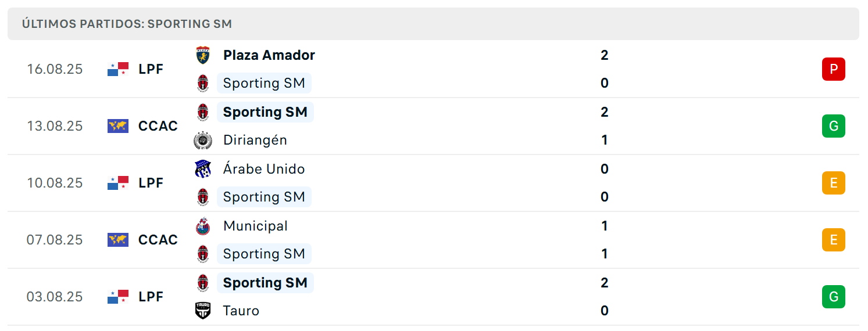Open the Diriangén team link
This screenshot has height=331, width=868.
click(255, 140)
